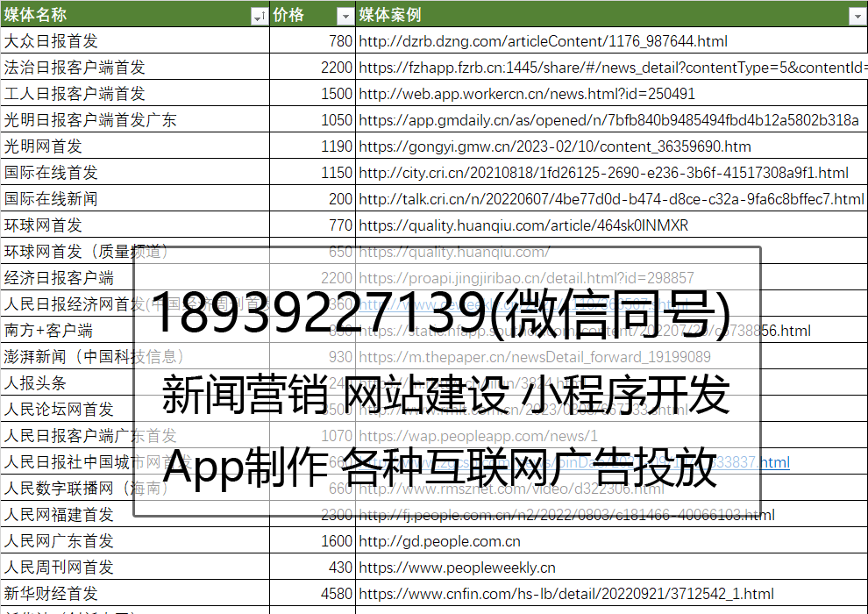
Task: Select the 媒体名称 header cell
Action: point(135,14)
